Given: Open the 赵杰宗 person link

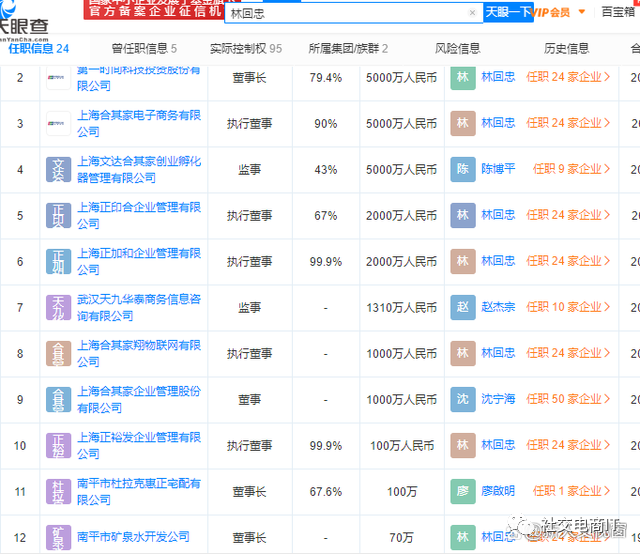Looking at the screenshot, I should tap(498, 307).
